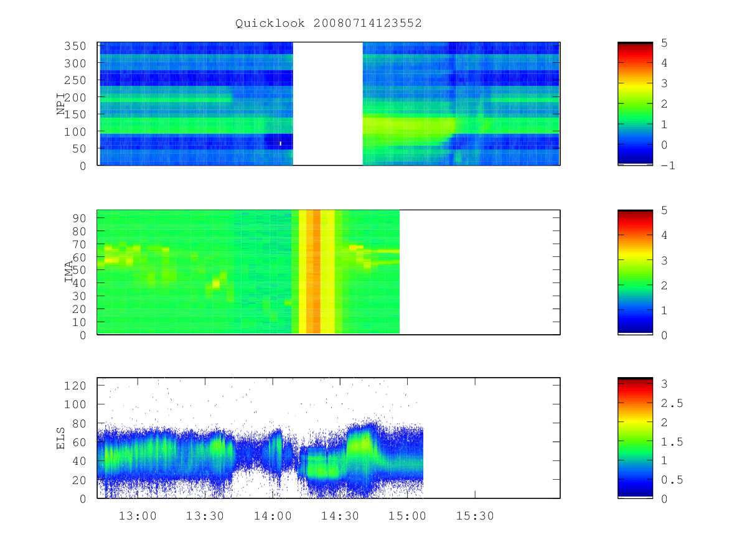This screenshot has height=560, width=747.
Task: Click the ELS y-axis label
Action: [x=62, y=439]
